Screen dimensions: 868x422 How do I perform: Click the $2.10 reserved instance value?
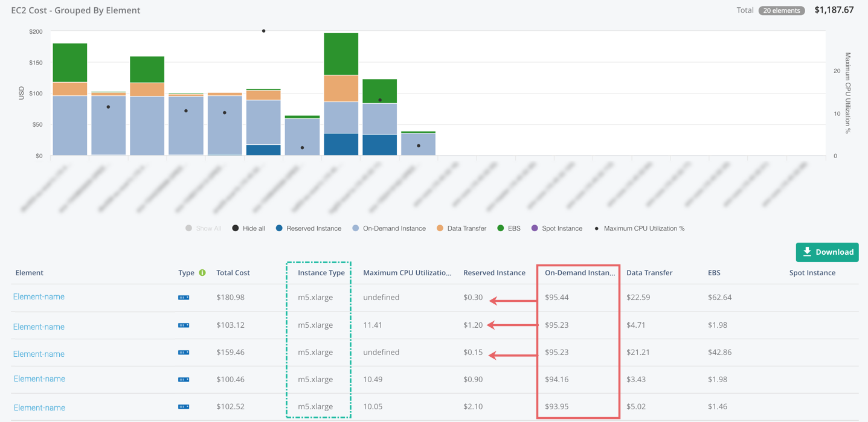click(473, 406)
